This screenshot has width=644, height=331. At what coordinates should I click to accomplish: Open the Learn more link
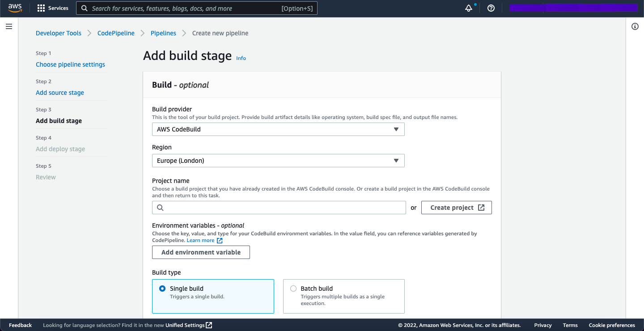tap(200, 240)
